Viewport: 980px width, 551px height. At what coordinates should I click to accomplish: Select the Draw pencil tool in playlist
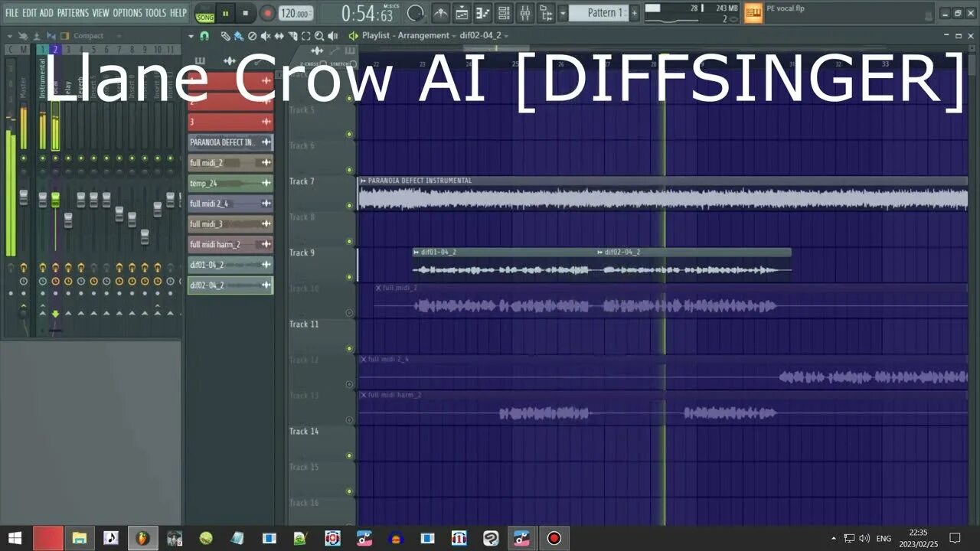[225, 36]
